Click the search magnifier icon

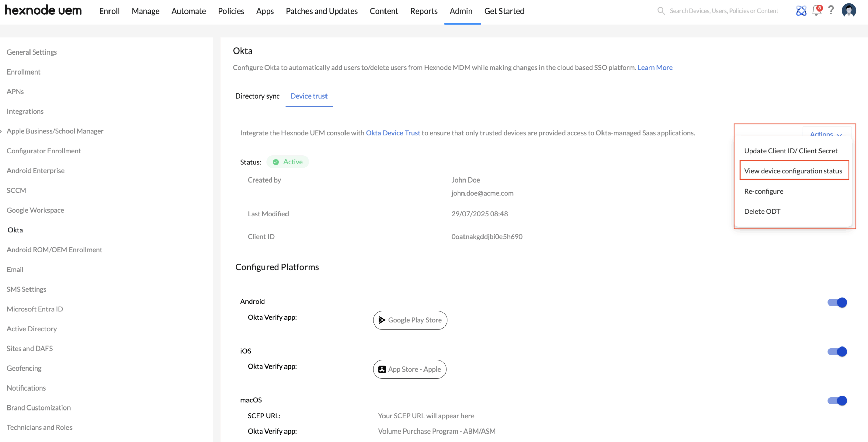661,11
